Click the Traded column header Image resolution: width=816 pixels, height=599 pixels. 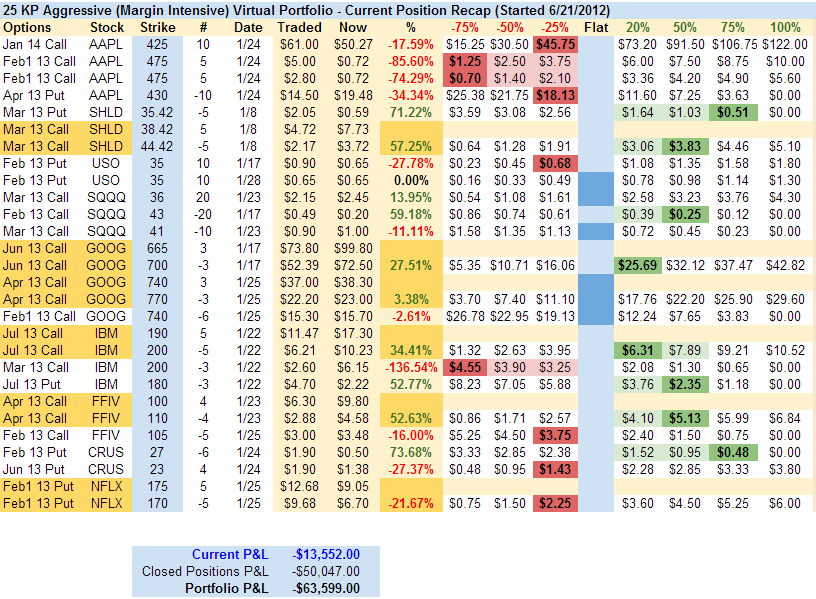(299, 26)
